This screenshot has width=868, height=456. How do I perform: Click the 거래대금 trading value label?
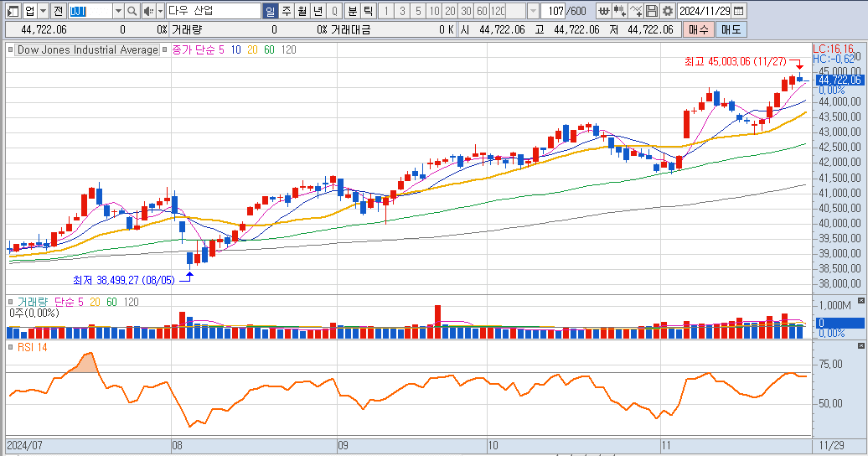pos(351,30)
